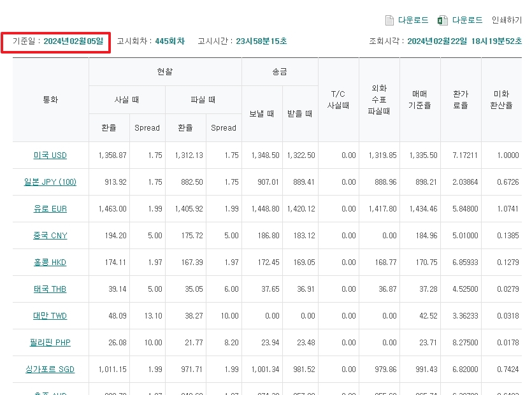Click the 현찰 header cell
532x395 pixels.
(164, 71)
